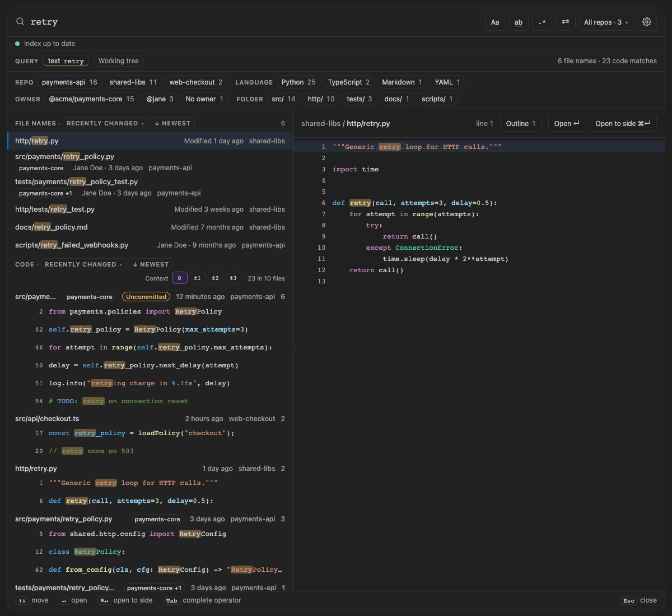The width and height of the screenshot is (672, 616).
Task: Select docs/retry_policy.md file result
Action: (150, 227)
